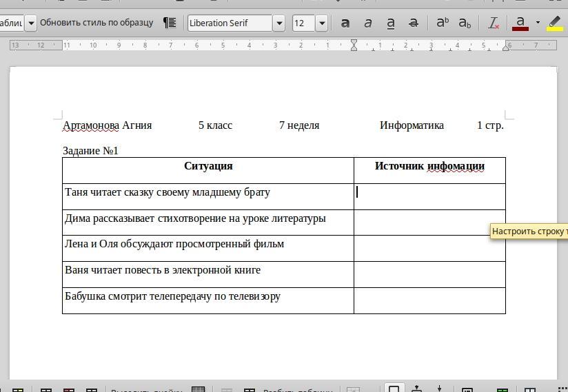Apply yellow highlighting color
This screenshot has width=568, height=392.
pos(555,23)
